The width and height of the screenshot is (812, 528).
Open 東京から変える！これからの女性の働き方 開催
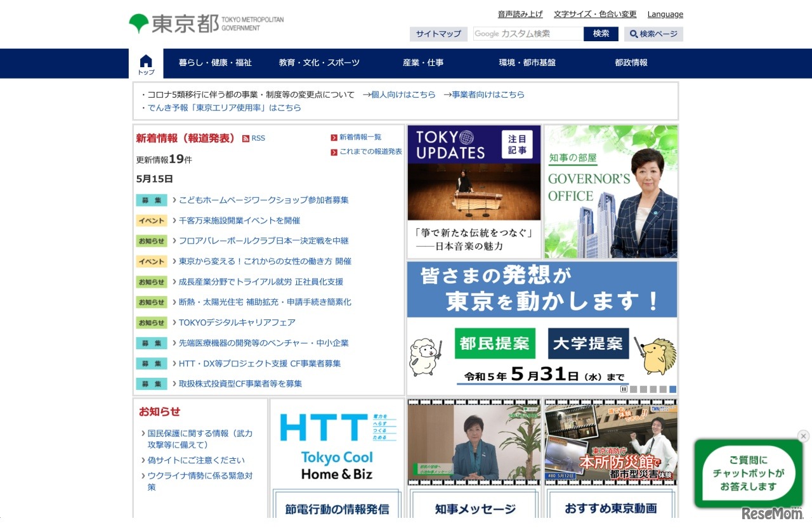click(265, 261)
